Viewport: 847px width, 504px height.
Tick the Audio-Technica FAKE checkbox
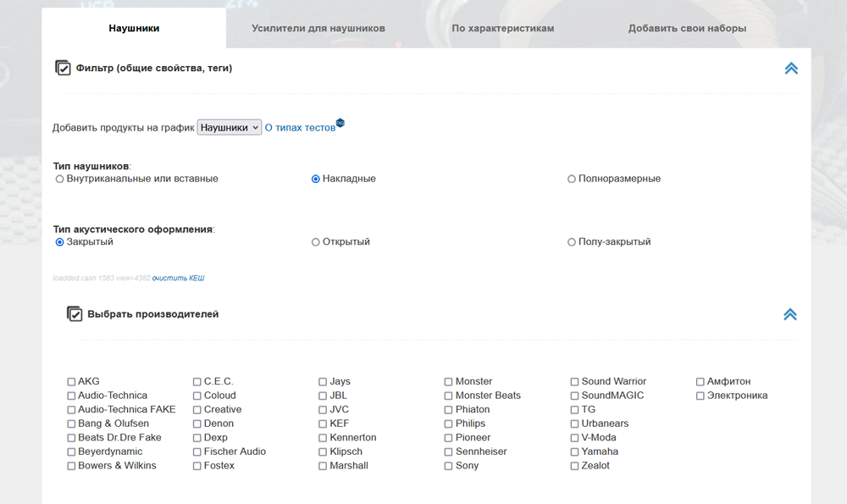click(x=71, y=410)
